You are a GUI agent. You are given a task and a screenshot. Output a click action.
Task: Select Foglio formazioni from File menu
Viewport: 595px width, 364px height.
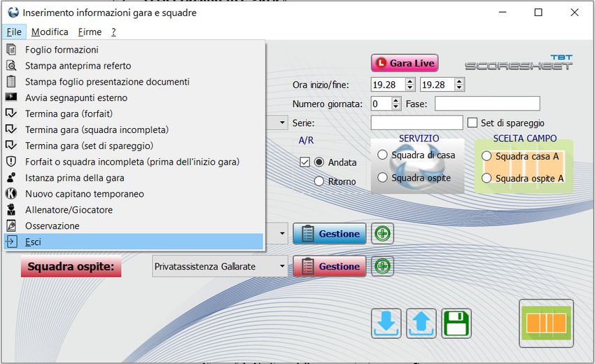(x=62, y=50)
